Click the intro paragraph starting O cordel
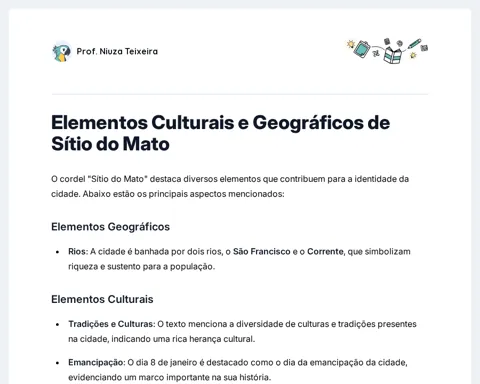480x384 pixels. pos(230,186)
